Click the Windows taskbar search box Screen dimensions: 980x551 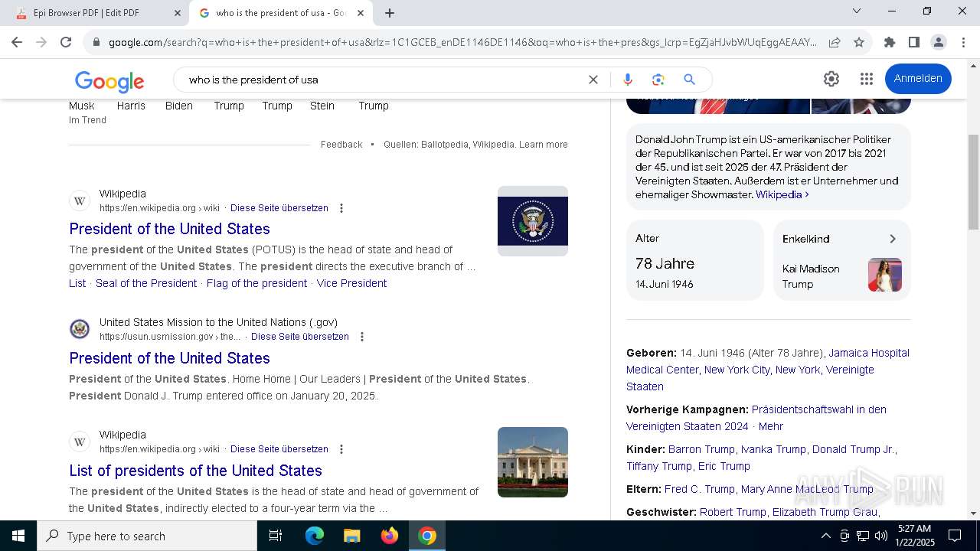pyautogui.click(x=147, y=536)
